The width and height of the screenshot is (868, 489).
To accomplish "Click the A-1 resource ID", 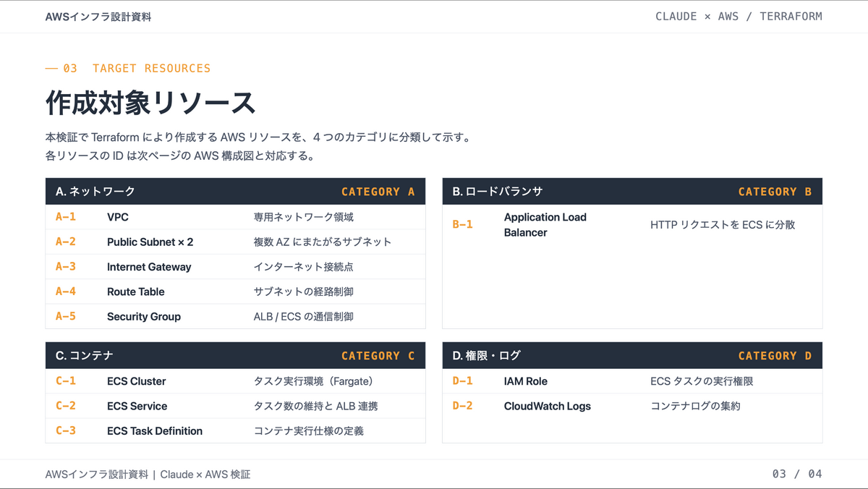I will pyautogui.click(x=66, y=217).
